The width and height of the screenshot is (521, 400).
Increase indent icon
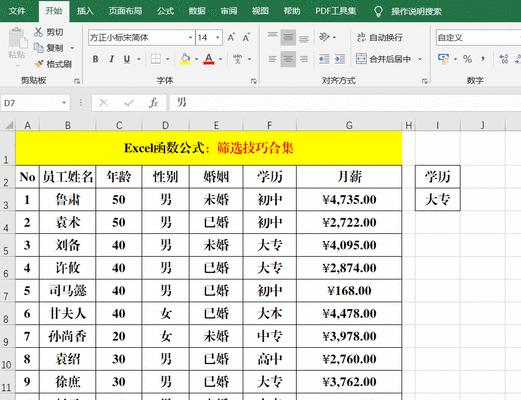point(340,59)
